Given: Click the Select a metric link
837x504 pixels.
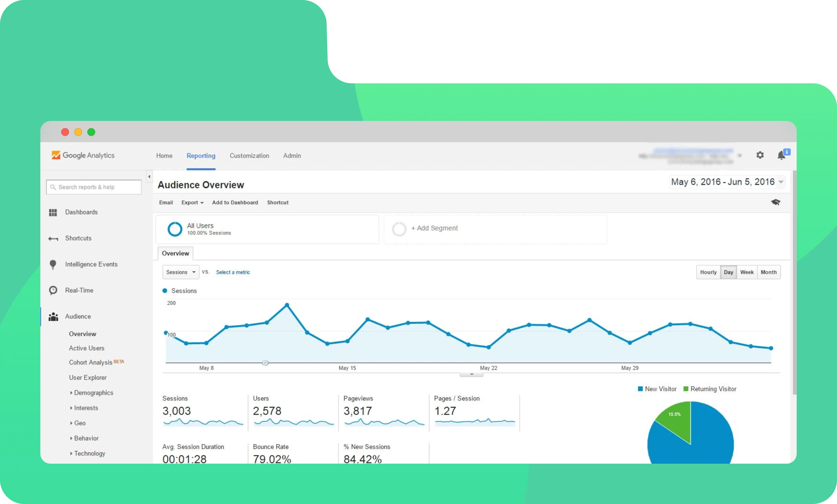Looking at the screenshot, I should [x=233, y=272].
